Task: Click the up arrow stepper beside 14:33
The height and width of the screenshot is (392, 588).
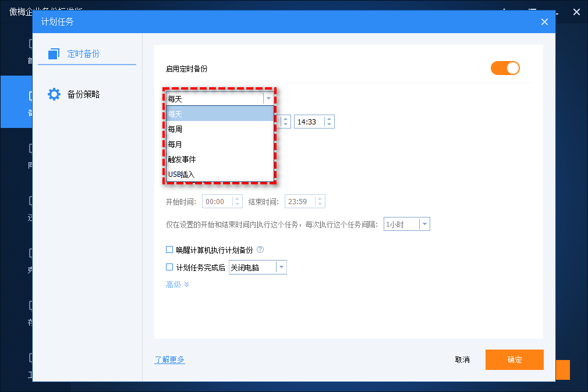Action: [329, 119]
